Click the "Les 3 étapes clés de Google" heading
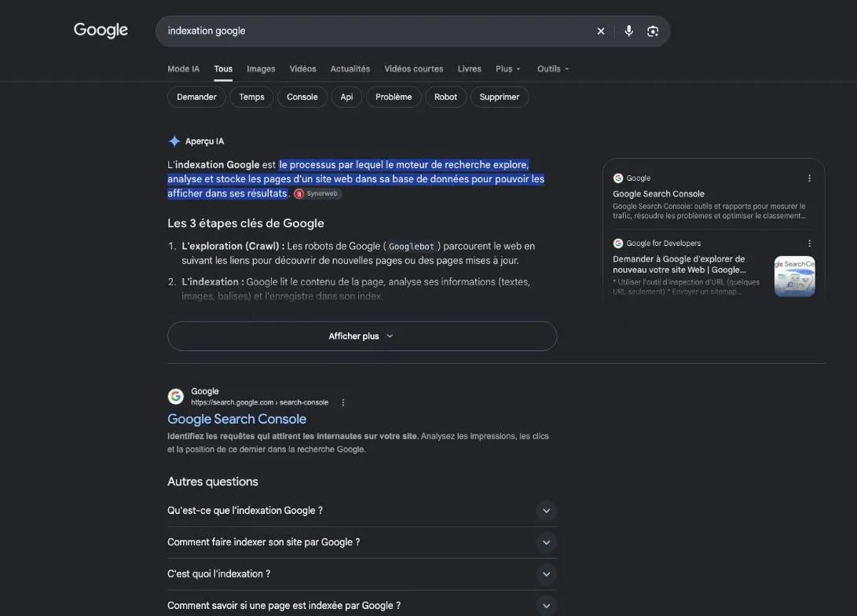Screen dimensions: 857x616 (245, 223)
